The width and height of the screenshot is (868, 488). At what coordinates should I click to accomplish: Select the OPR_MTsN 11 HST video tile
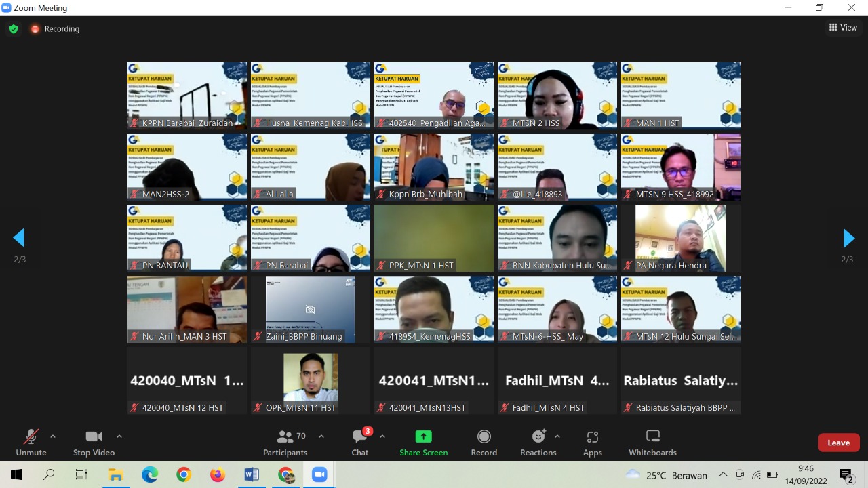click(310, 380)
